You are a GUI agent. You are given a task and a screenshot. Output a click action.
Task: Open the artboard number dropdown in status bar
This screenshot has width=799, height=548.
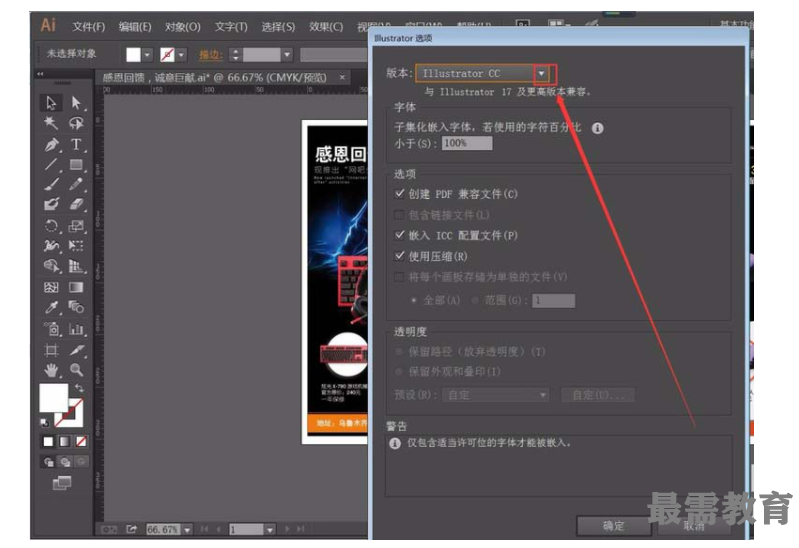tap(270, 530)
